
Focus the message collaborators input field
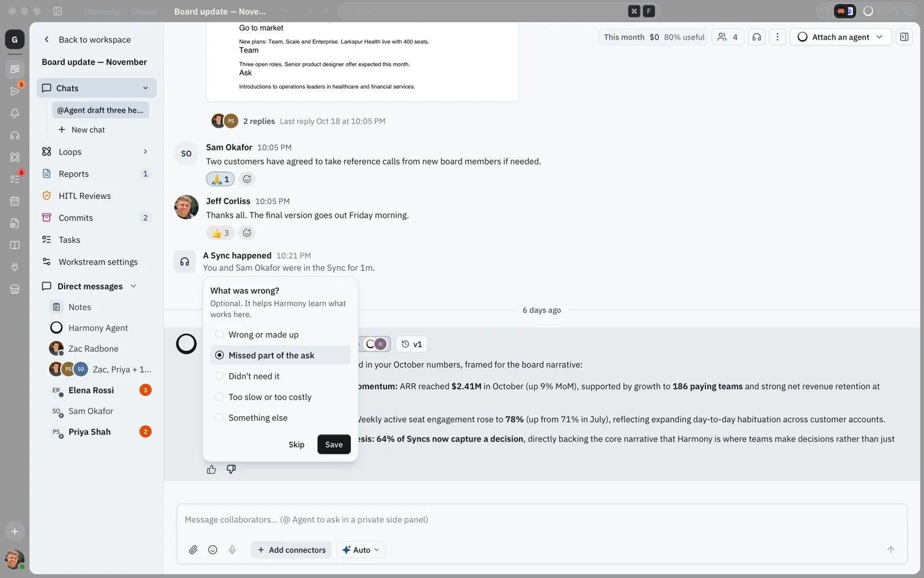[541, 520]
